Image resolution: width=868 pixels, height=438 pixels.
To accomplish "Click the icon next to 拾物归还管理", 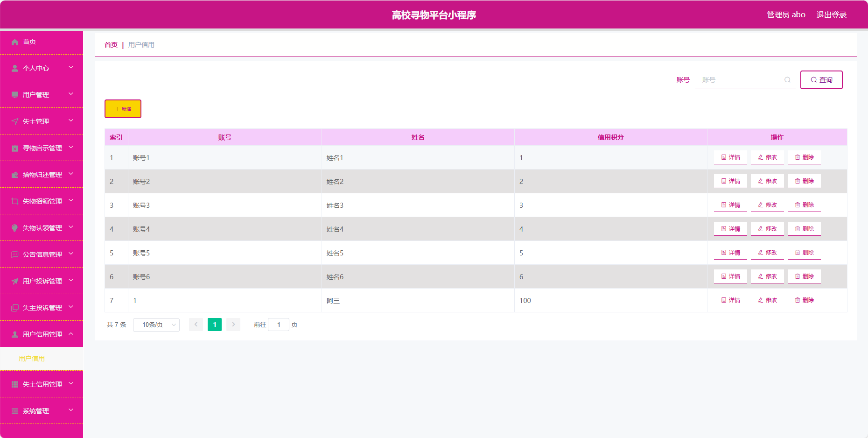I will pyautogui.click(x=15, y=175).
